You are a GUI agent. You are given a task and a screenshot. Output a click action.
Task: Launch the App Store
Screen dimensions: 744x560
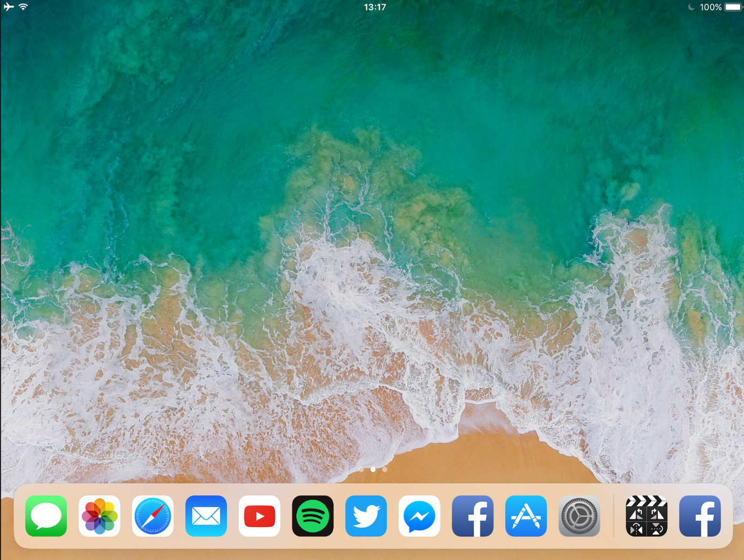tap(526, 516)
